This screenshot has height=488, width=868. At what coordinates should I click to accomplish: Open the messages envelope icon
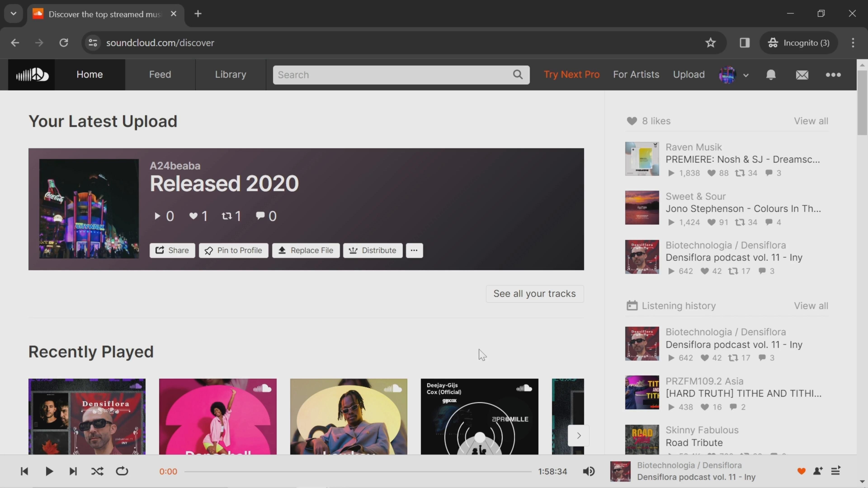(802, 74)
